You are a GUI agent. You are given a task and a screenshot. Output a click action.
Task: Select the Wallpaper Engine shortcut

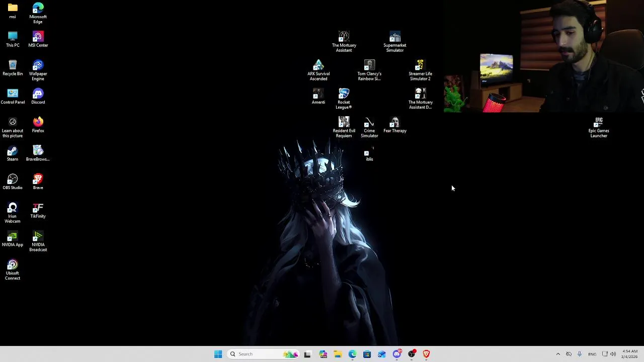38,70
